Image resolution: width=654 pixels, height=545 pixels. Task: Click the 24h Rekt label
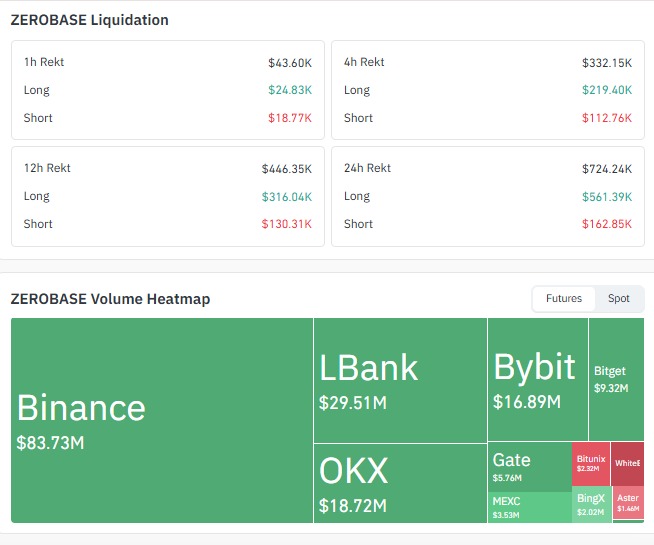pyautogui.click(x=367, y=168)
